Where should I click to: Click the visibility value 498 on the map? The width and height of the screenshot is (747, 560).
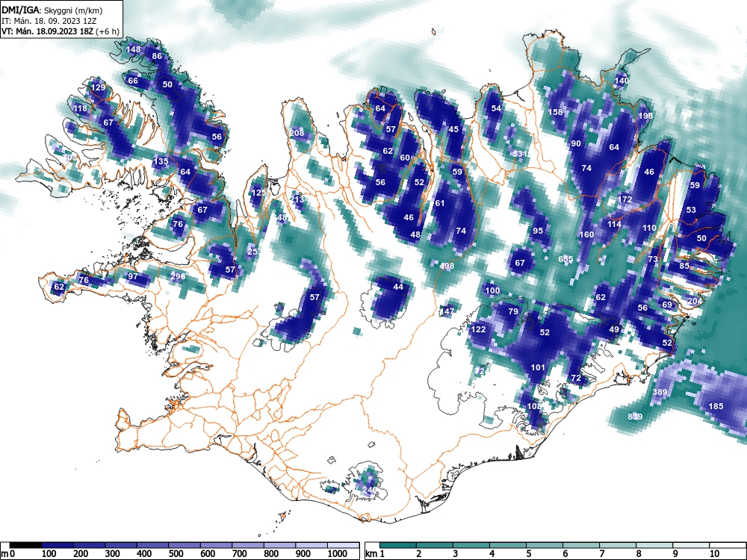447,267
